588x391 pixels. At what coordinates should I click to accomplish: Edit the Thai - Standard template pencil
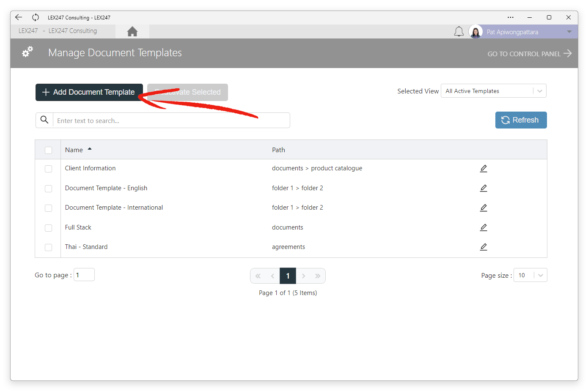click(484, 247)
